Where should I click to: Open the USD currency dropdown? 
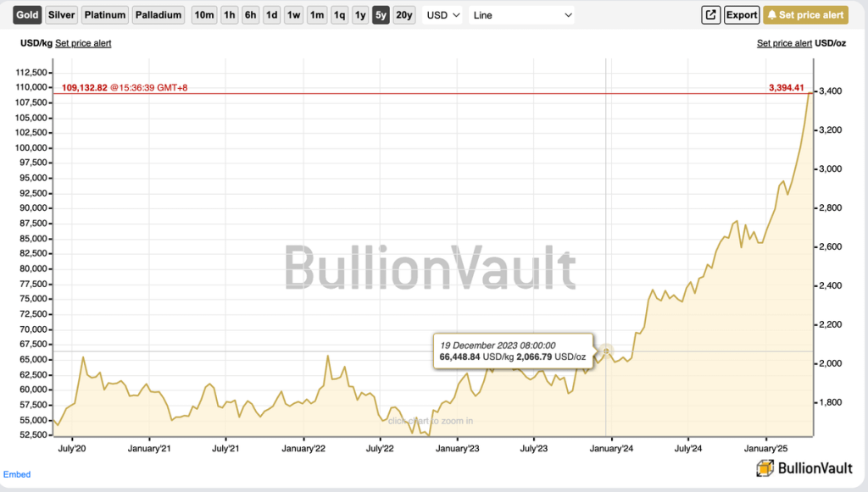pos(443,15)
